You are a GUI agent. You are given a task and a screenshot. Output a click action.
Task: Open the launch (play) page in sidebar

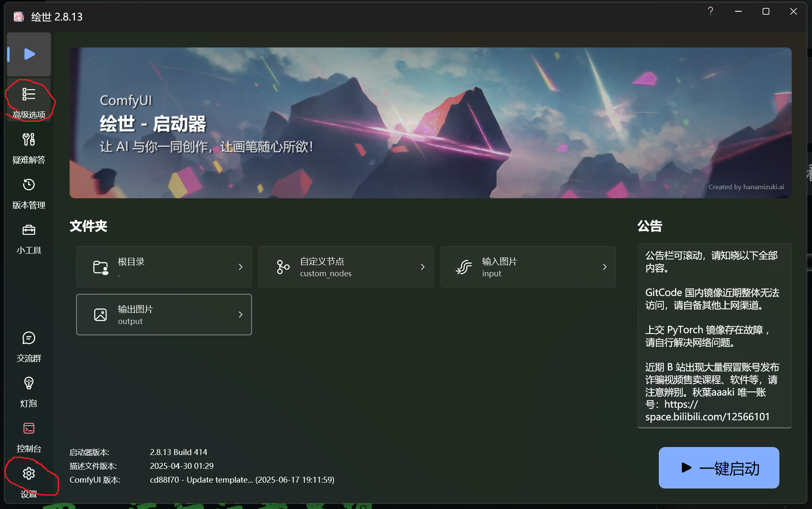pos(29,54)
